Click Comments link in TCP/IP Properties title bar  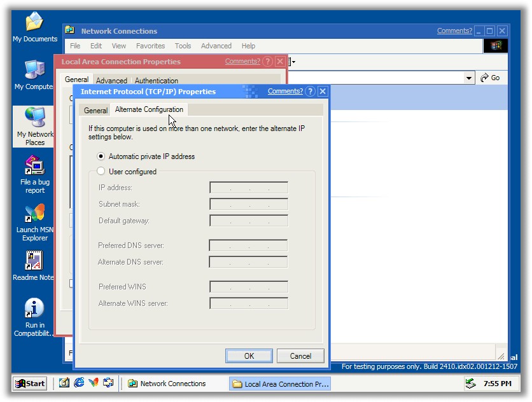tap(285, 92)
